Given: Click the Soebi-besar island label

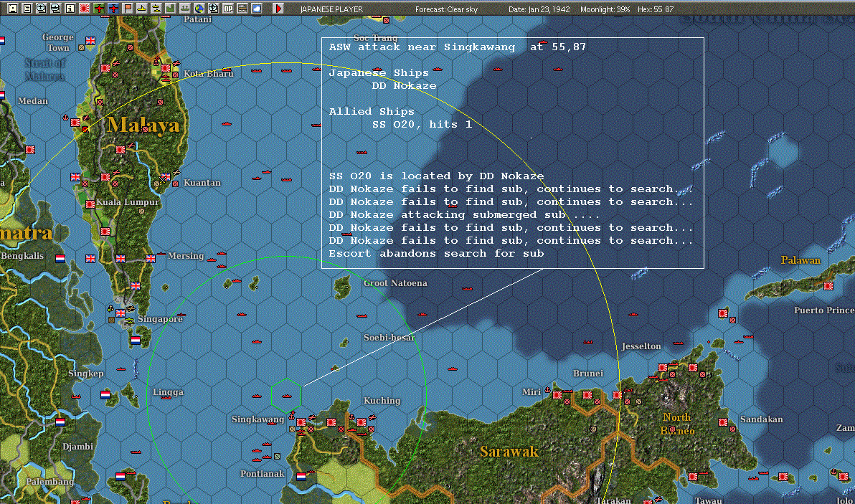Looking at the screenshot, I should tap(389, 337).
